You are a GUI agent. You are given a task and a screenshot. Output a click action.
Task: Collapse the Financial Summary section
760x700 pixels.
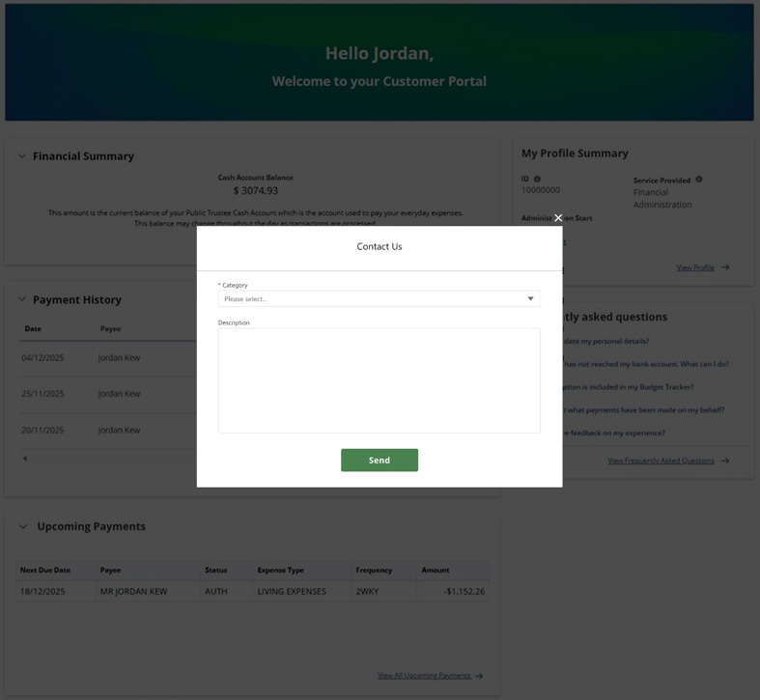[22, 156]
